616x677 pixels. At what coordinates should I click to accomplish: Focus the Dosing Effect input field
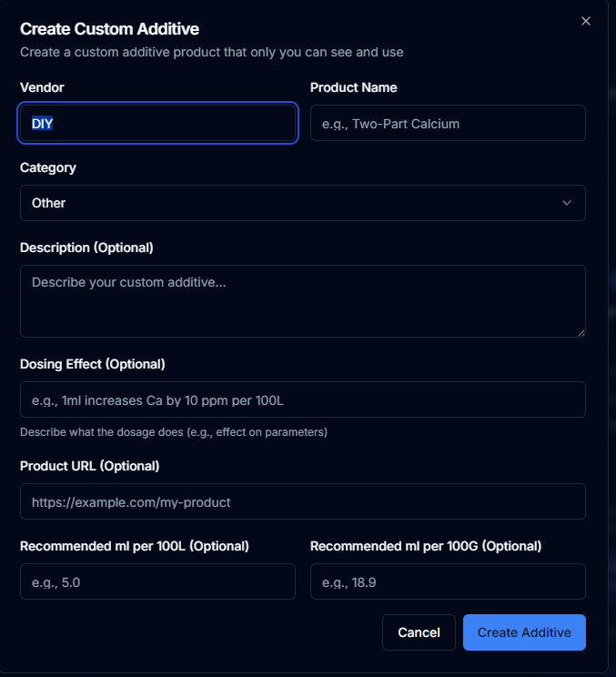[302, 399]
